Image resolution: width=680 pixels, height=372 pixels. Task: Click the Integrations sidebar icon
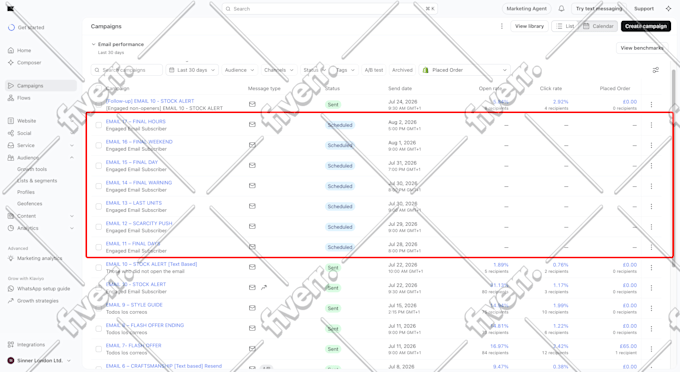coord(11,345)
